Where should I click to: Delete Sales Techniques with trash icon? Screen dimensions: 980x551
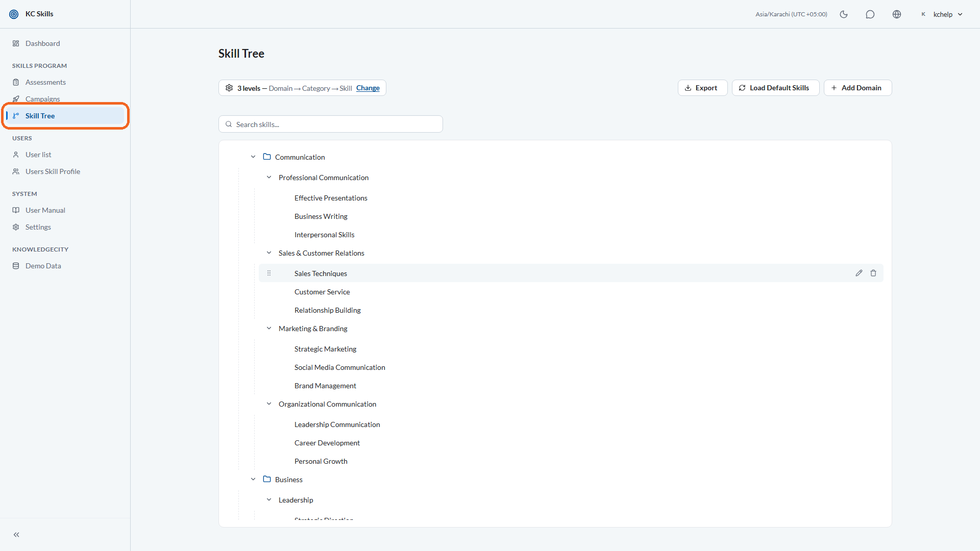[x=873, y=273]
